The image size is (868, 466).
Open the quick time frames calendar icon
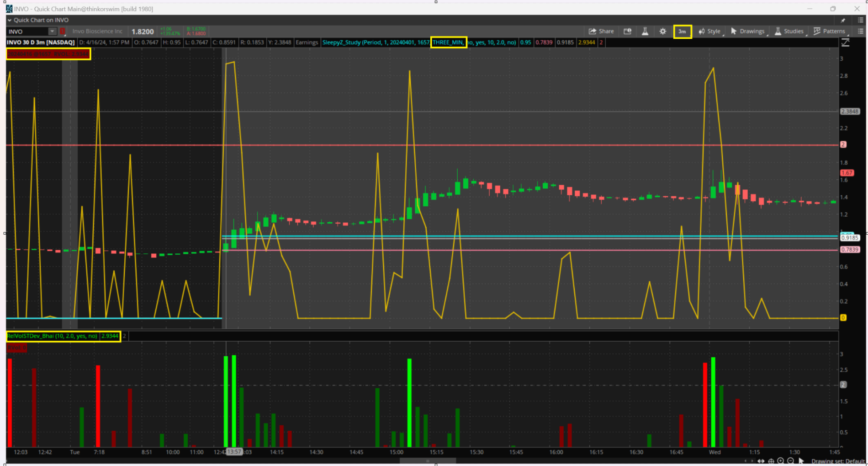pyautogui.click(x=628, y=31)
